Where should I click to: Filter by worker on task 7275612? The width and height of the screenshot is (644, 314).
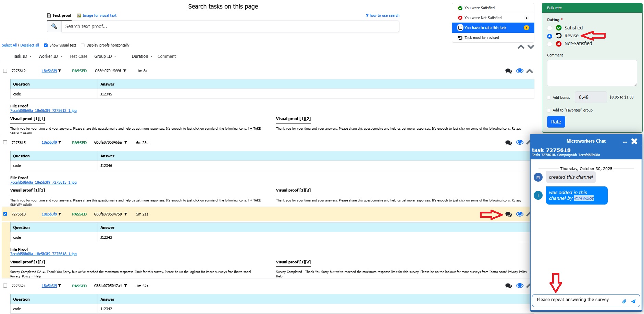(60, 71)
